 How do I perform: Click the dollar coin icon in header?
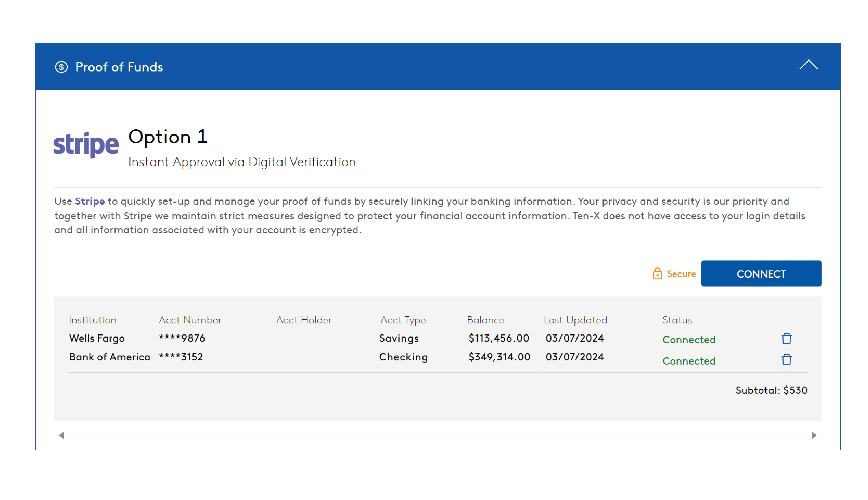pos(61,67)
